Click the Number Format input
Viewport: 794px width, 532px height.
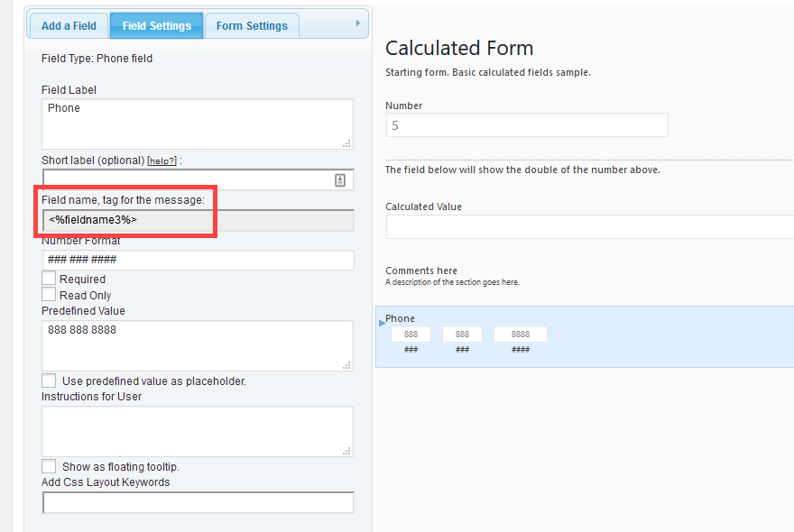(197, 260)
